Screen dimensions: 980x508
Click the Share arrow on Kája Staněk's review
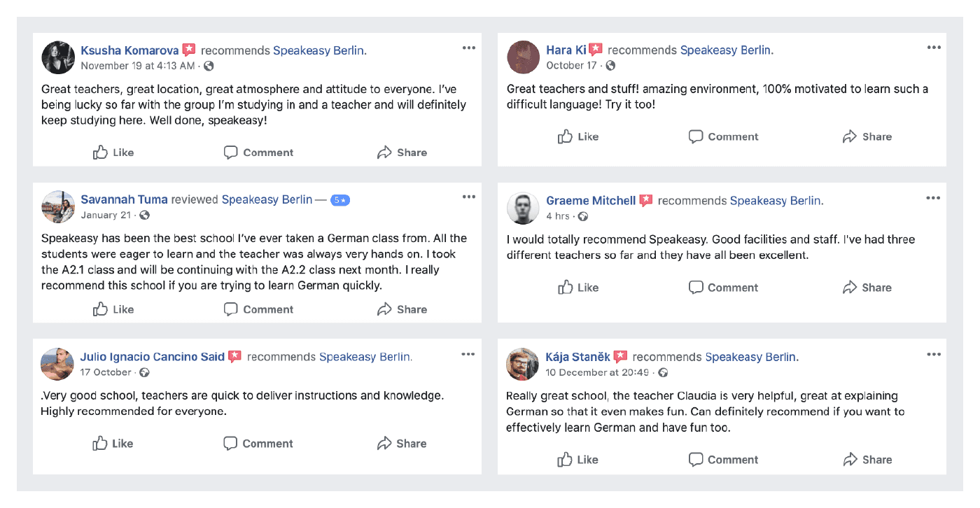(849, 459)
